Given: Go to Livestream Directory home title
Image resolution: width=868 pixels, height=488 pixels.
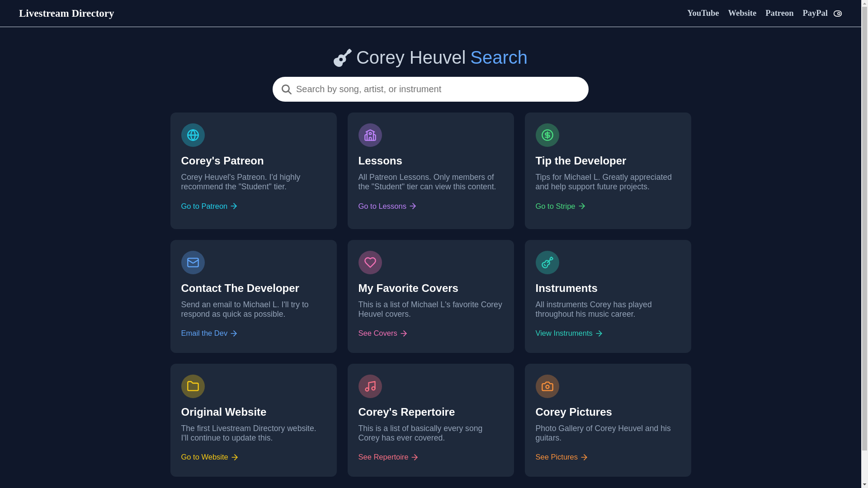Looking at the screenshot, I should click(66, 13).
